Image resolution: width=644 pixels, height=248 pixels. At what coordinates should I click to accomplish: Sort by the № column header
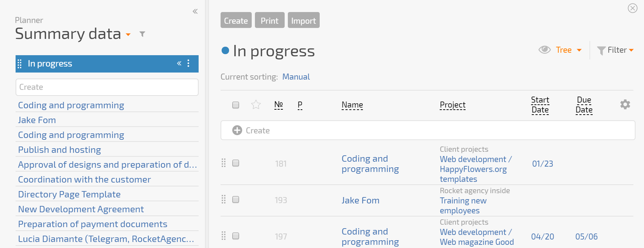point(279,105)
